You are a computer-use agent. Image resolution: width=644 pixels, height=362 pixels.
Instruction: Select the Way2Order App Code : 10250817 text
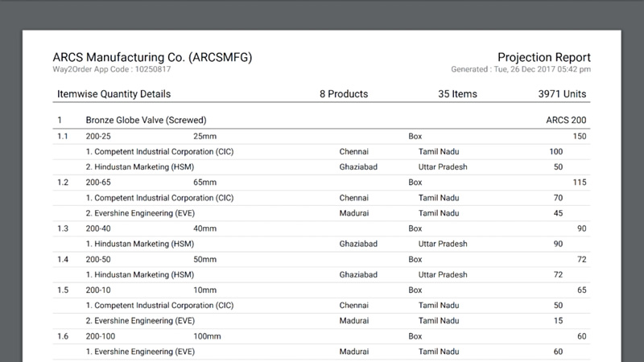point(112,69)
